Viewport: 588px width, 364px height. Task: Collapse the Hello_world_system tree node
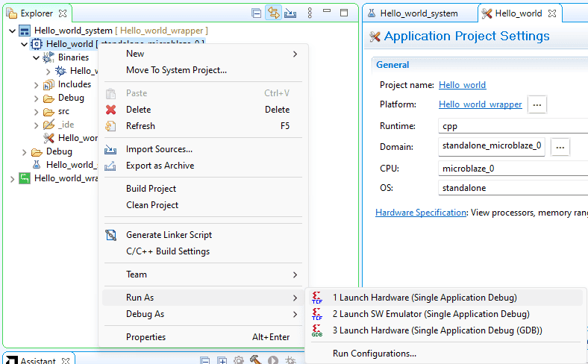[x=12, y=31]
